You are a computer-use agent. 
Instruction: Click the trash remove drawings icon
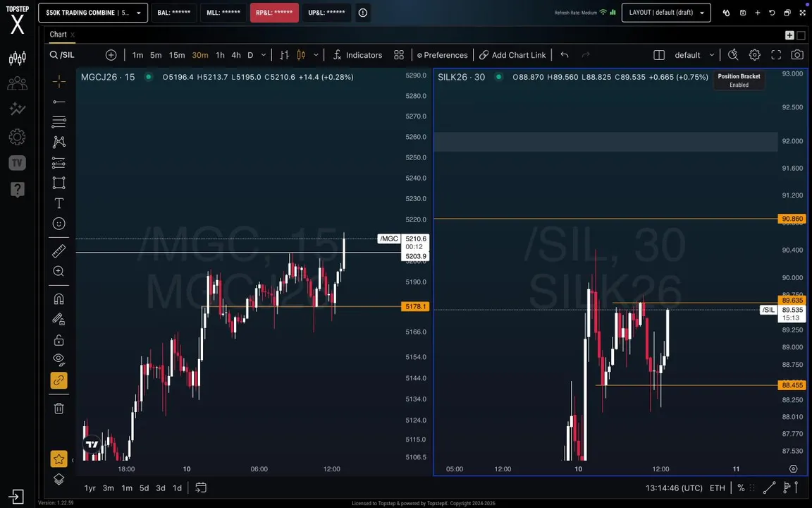pos(59,409)
